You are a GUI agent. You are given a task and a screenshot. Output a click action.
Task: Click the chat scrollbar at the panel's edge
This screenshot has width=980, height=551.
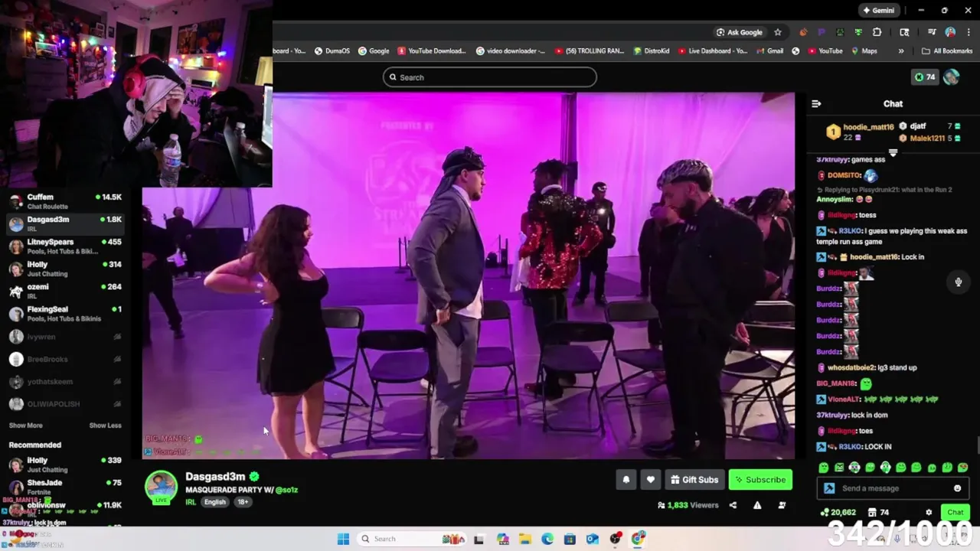(x=977, y=445)
